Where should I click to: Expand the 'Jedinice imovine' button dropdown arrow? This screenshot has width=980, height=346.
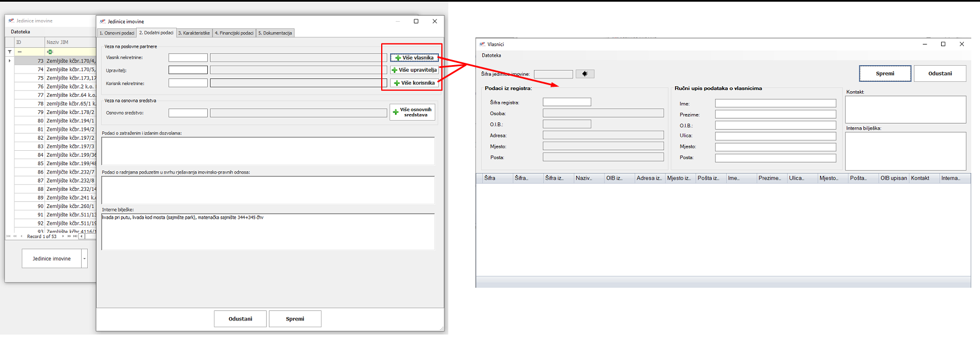click(x=84, y=259)
